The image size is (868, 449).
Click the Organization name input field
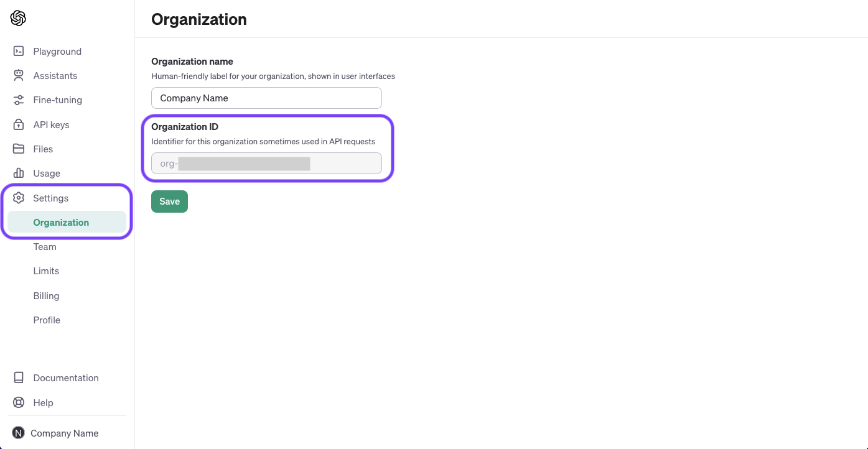click(266, 98)
